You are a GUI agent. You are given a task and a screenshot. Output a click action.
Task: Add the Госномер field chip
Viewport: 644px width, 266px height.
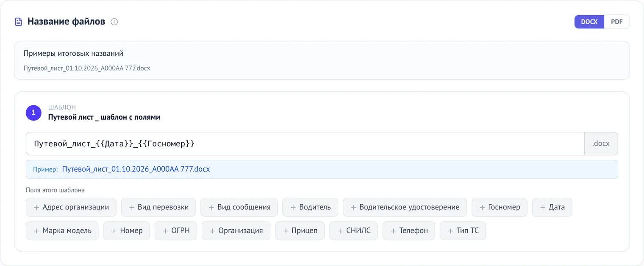tap(500, 207)
